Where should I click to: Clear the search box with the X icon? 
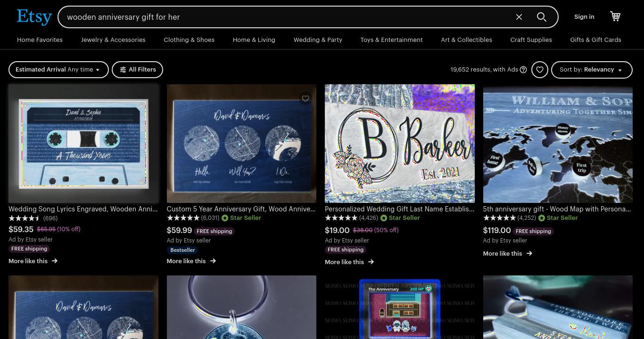[519, 17]
